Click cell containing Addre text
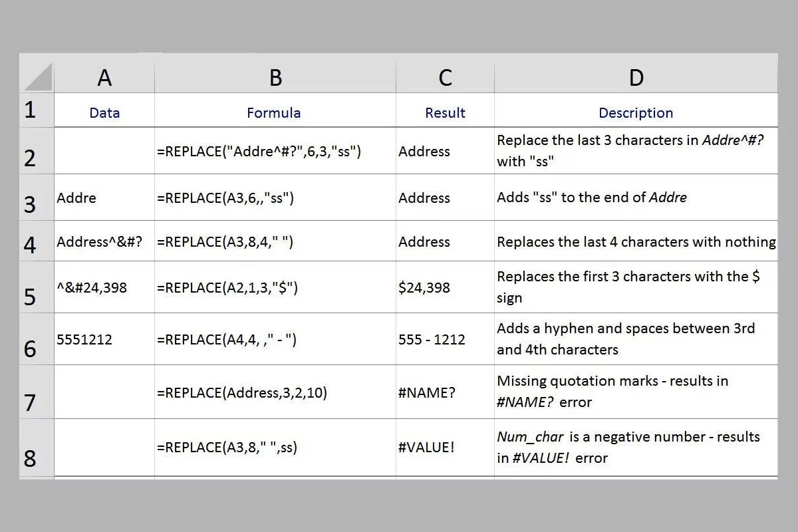This screenshot has height=532, width=798. (104, 198)
